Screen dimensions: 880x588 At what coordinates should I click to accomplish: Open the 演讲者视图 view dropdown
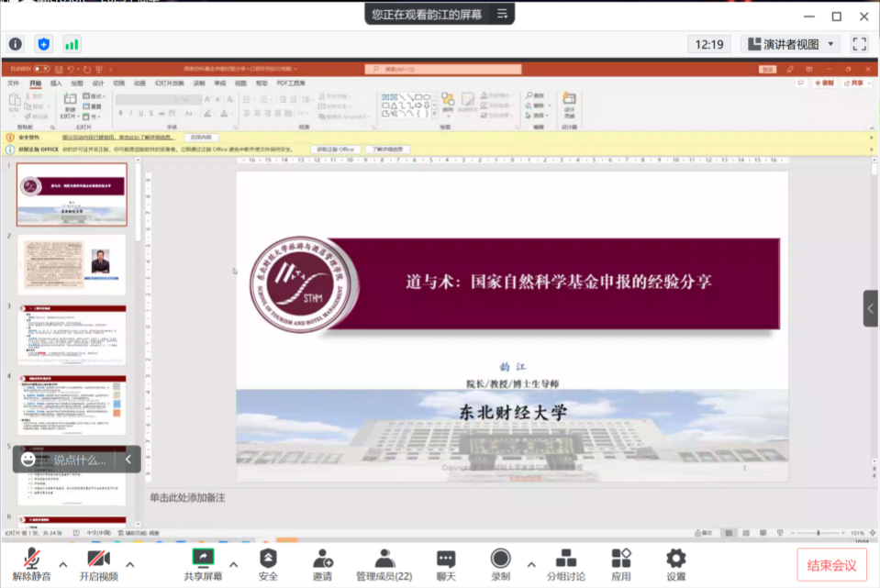(791, 44)
